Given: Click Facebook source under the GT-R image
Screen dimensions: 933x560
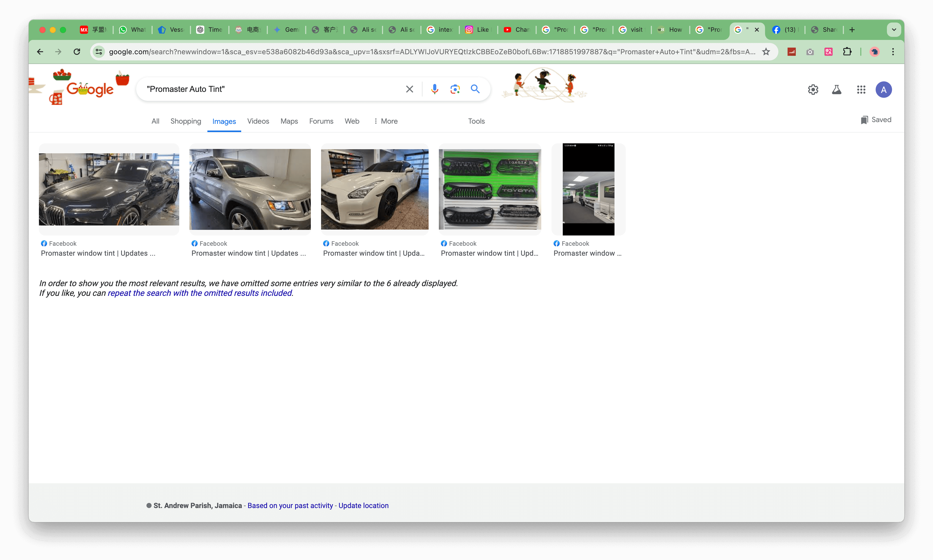Looking at the screenshot, I should 341,243.
